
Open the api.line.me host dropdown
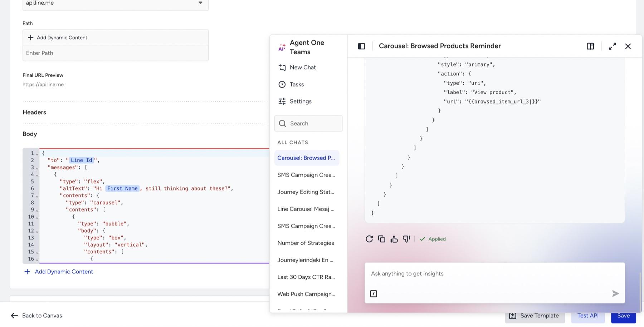116,3
